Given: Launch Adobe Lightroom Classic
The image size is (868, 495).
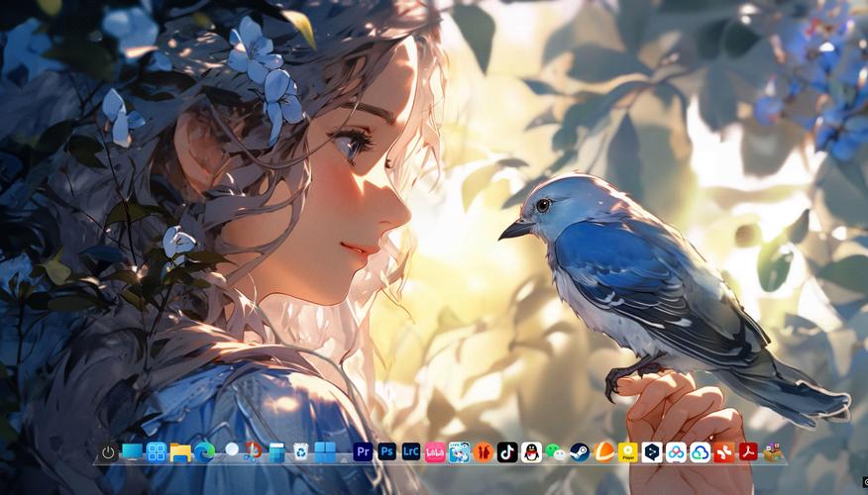Looking at the screenshot, I should click(411, 451).
